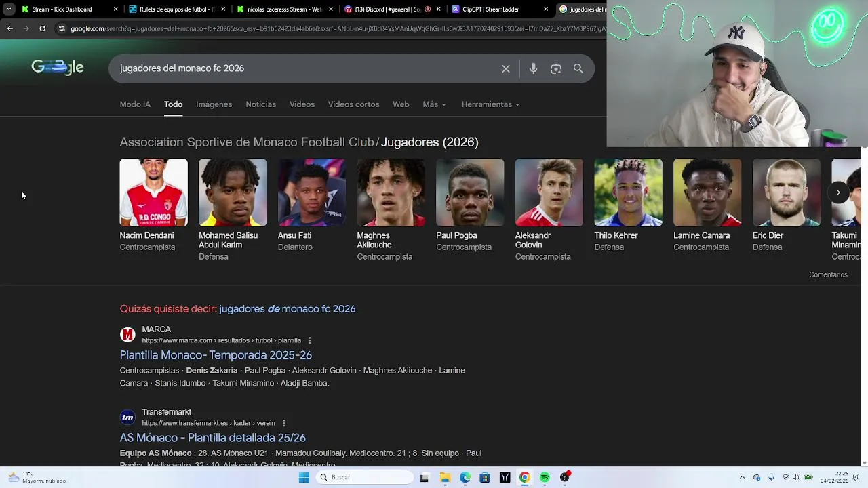868x488 pixels.
Task: Show hidden system tray icons
Action: (742, 477)
